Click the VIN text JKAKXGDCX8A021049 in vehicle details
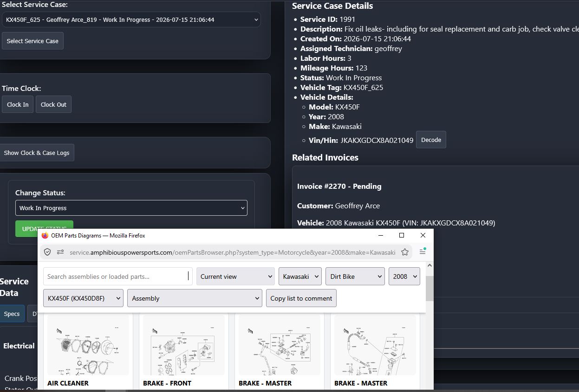This screenshot has width=579, height=392. point(377,140)
